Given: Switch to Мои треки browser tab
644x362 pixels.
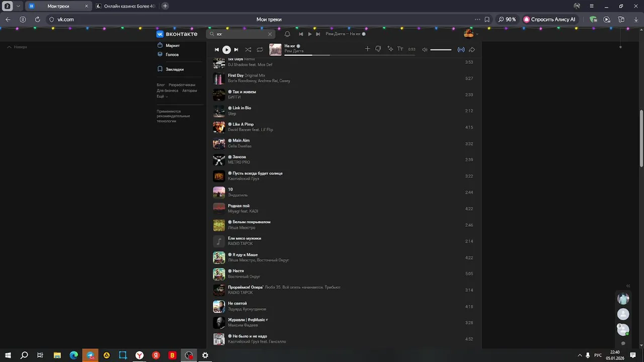Looking at the screenshot, I should 58,6.
